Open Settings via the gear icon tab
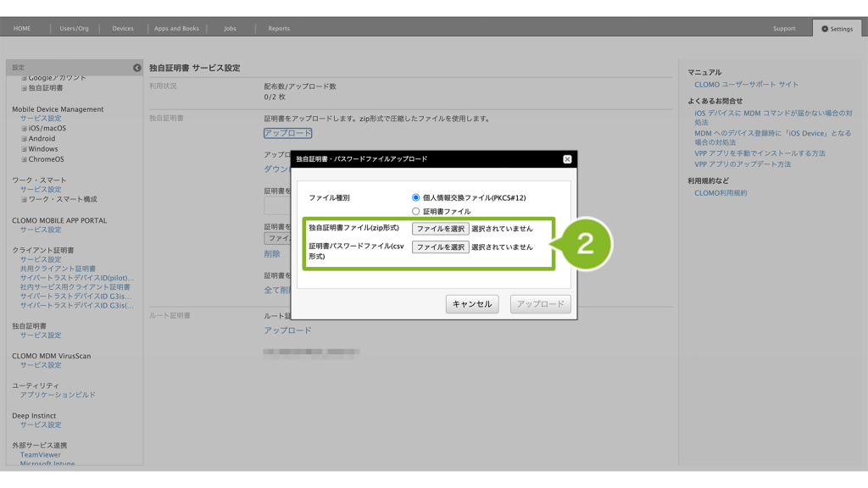 [x=837, y=29]
